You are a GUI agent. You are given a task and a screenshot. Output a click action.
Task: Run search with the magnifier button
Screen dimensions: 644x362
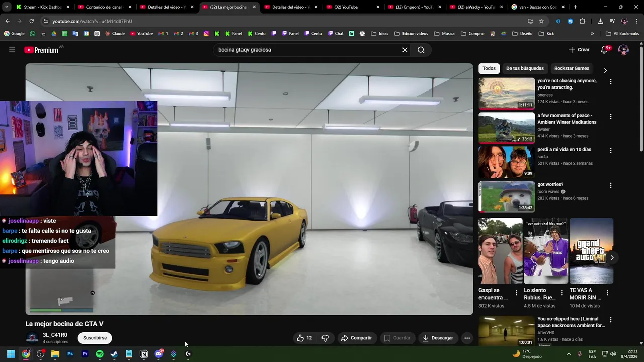point(421,50)
